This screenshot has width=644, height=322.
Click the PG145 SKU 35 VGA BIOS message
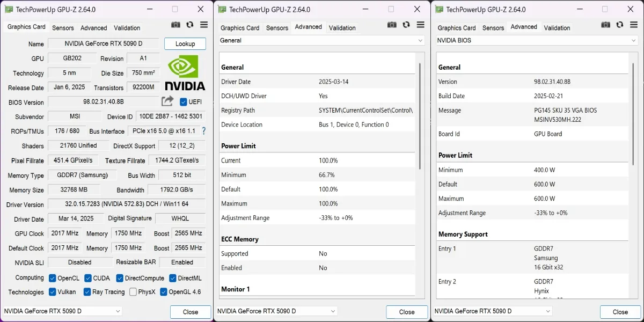coord(566,111)
